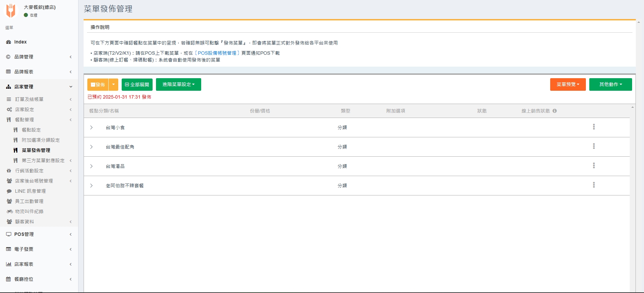644x293 pixels.
Task: Click the restaurant logo icon at top left
Action: tap(11, 11)
